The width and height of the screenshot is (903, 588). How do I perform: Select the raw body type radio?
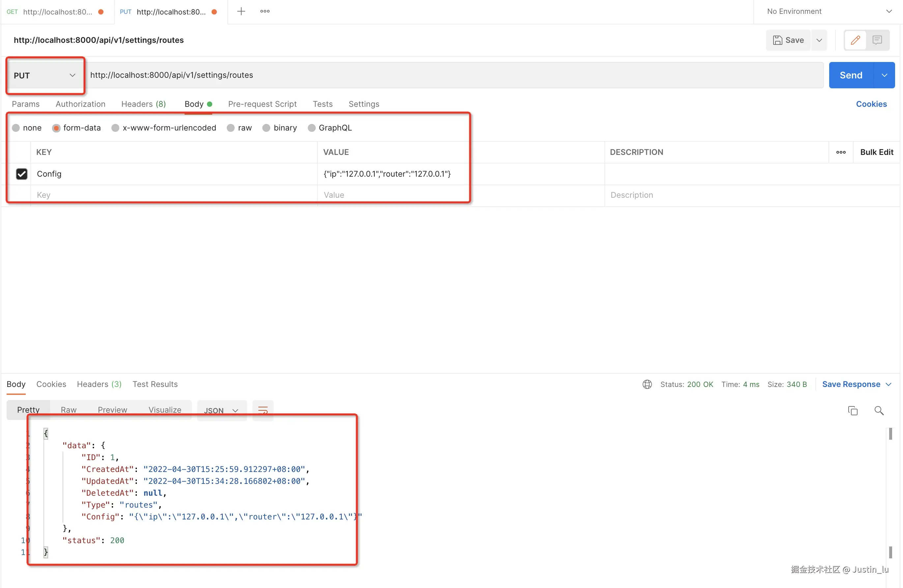231,128
